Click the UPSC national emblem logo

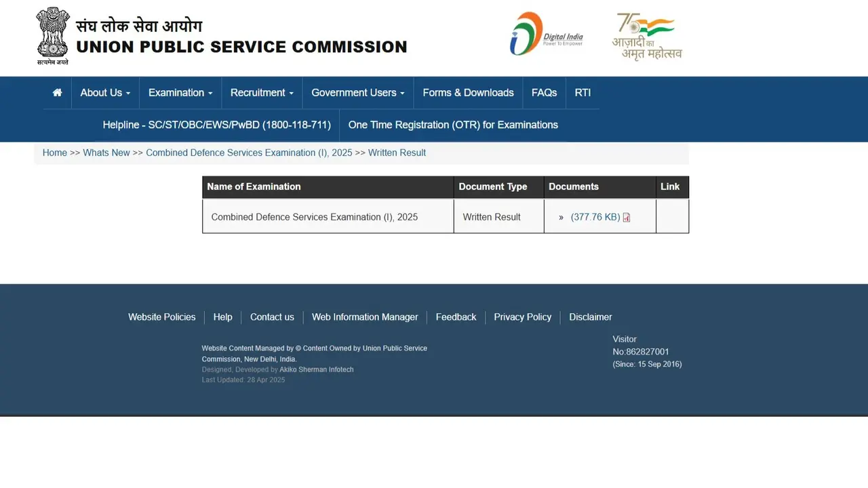coord(53,35)
